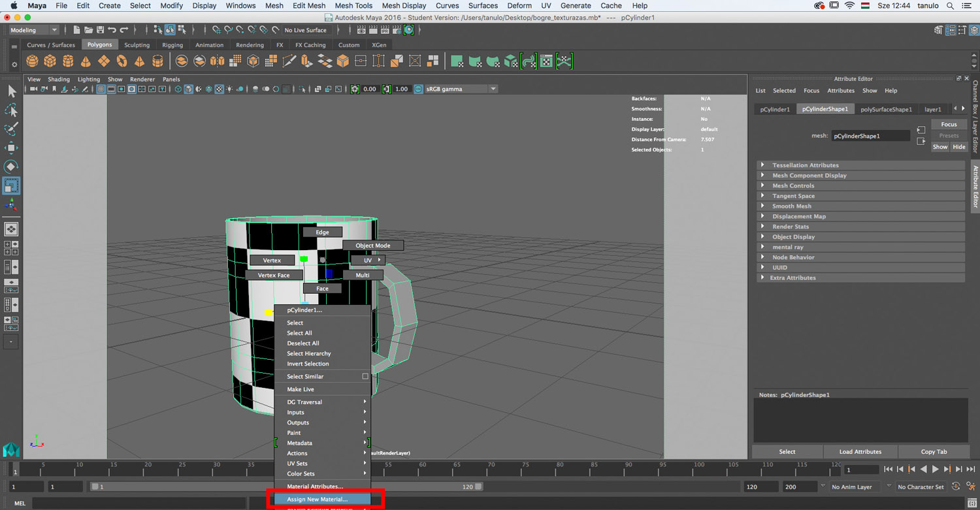Switch to the Rigging shelf tab
Image resolution: width=980 pixels, height=510 pixels.
(x=172, y=45)
